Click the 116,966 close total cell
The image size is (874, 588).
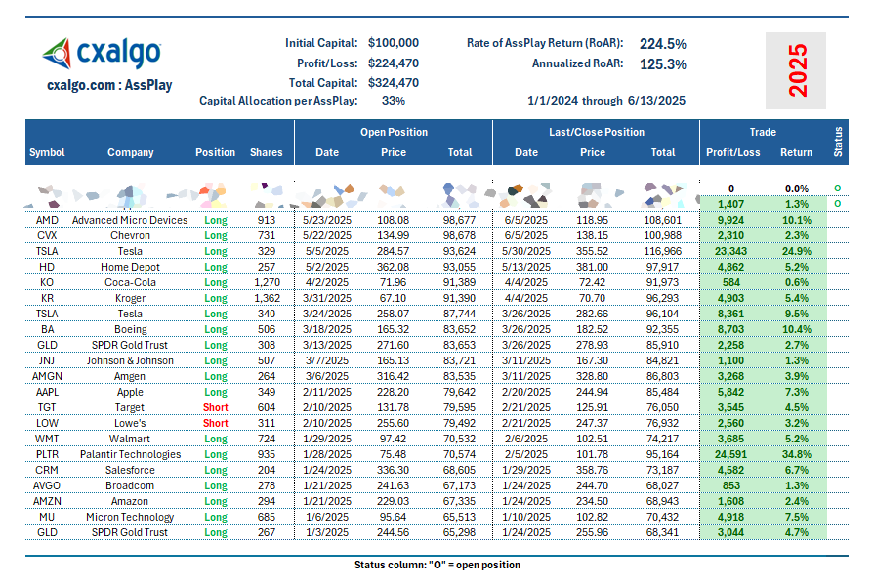662,251
